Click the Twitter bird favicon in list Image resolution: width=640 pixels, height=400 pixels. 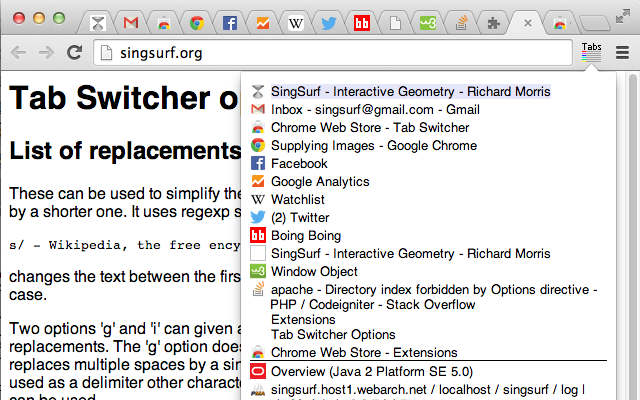(x=258, y=217)
